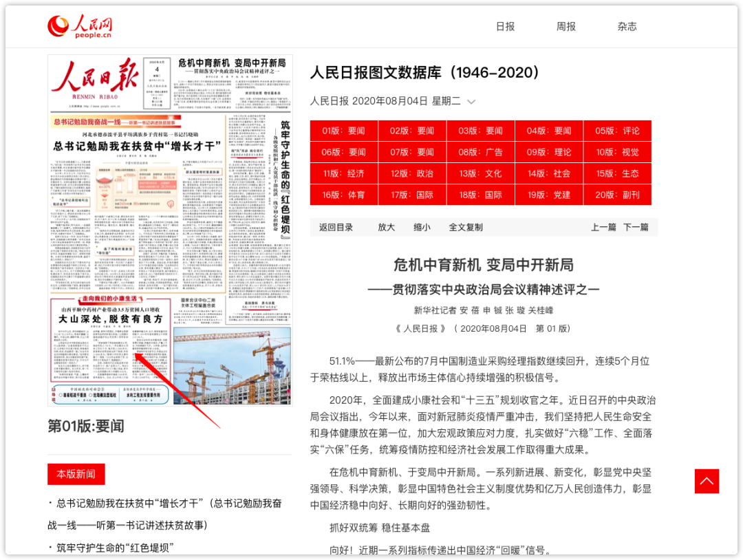Click the 本版新闻 red label
The height and width of the screenshot is (560, 743).
(x=77, y=474)
